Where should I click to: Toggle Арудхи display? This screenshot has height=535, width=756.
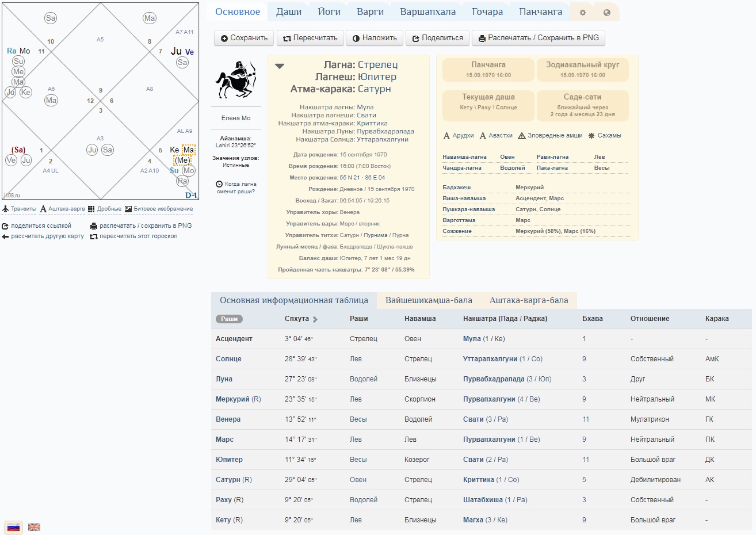coord(459,136)
